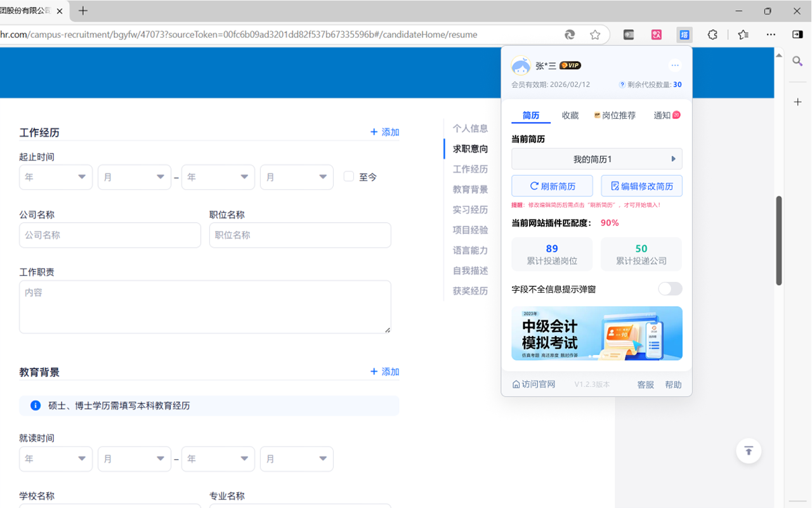Toggle 字段不全信息提示弹窗 switch
This screenshot has width=812, height=508.
(x=670, y=289)
